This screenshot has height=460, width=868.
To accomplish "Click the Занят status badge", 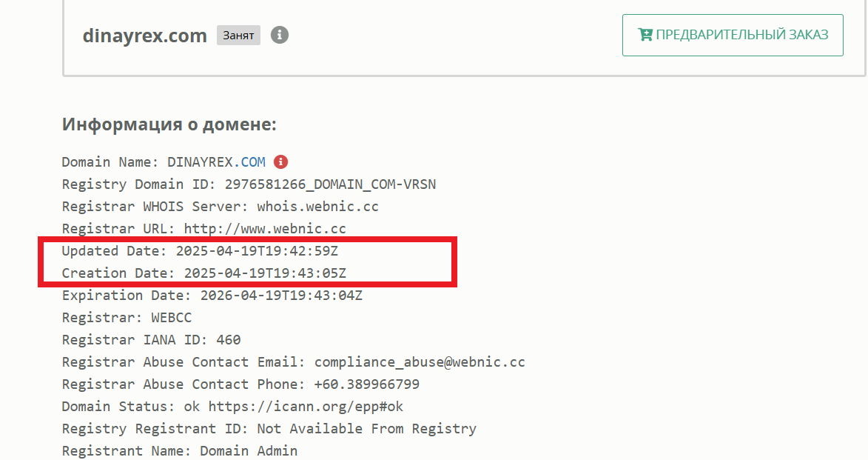I will (238, 35).
